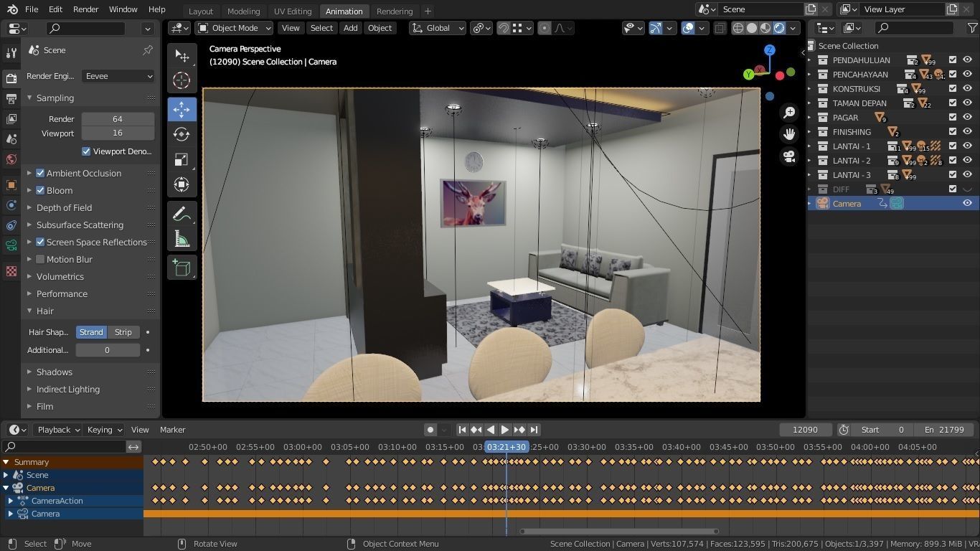980x551 pixels.
Task: Disable Screen Space Reflections checkbox
Action: click(41, 242)
